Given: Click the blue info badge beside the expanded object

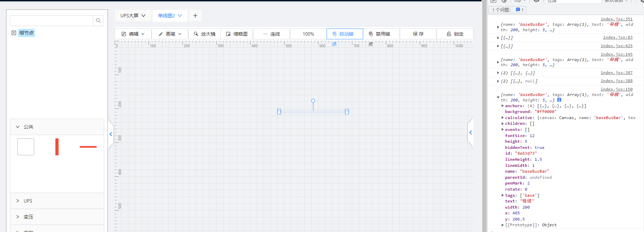Looking at the screenshot, I should 559,100.
